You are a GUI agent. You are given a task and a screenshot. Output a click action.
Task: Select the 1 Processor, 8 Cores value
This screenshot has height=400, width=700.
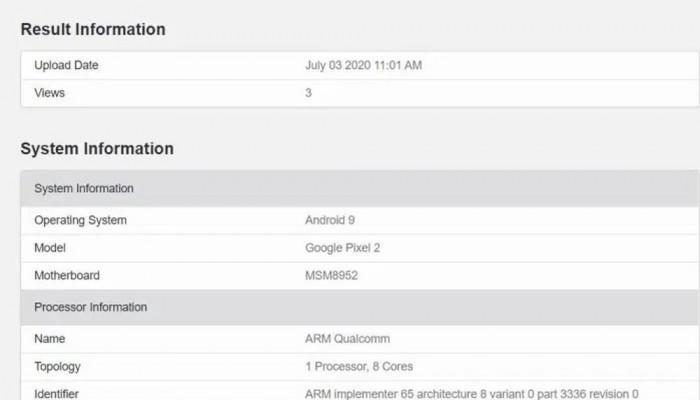click(359, 367)
